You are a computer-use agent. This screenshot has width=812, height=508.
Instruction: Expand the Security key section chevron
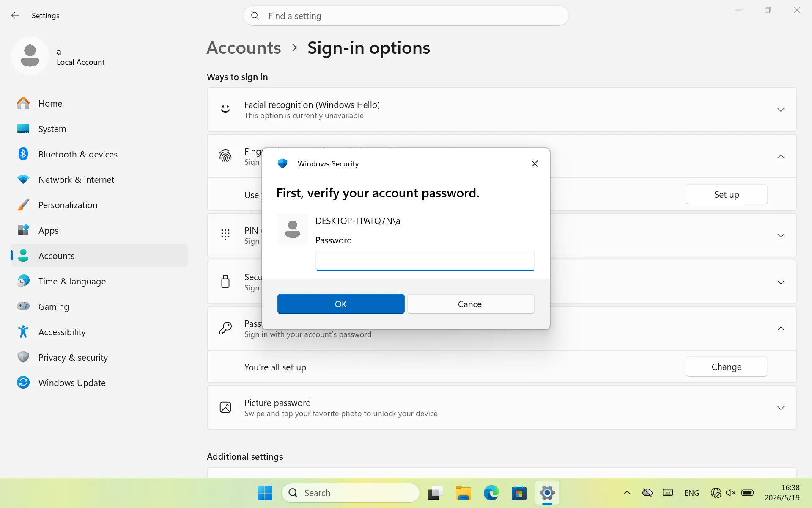click(781, 282)
